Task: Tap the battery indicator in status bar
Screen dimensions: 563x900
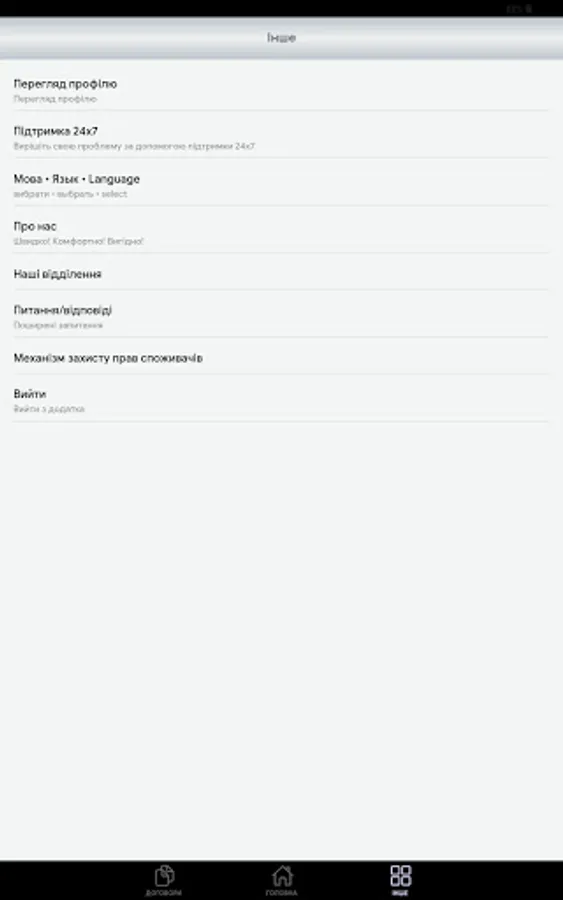Action: tap(529, 9)
